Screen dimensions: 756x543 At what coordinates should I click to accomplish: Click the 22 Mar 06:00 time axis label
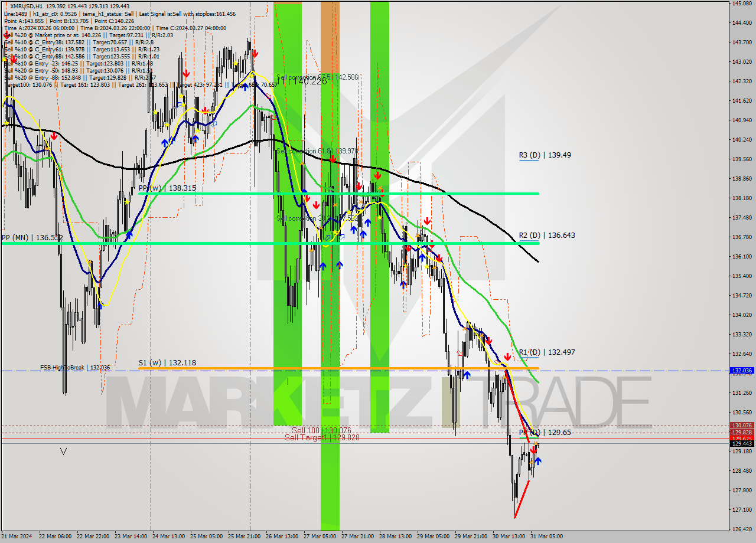[55, 537]
